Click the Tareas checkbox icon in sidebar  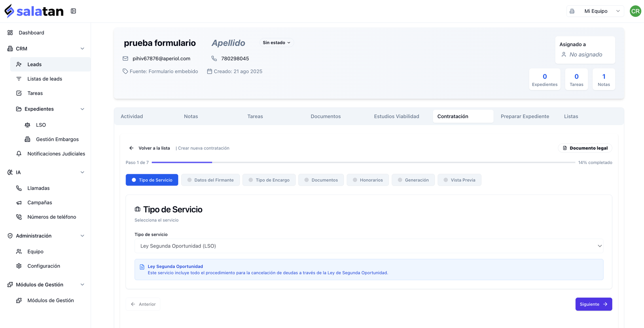click(19, 93)
